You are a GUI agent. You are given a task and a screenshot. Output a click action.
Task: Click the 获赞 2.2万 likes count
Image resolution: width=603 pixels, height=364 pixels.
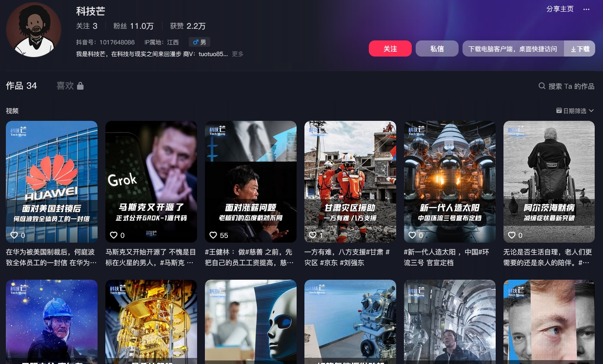pyautogui.click(x=188, y=26)
